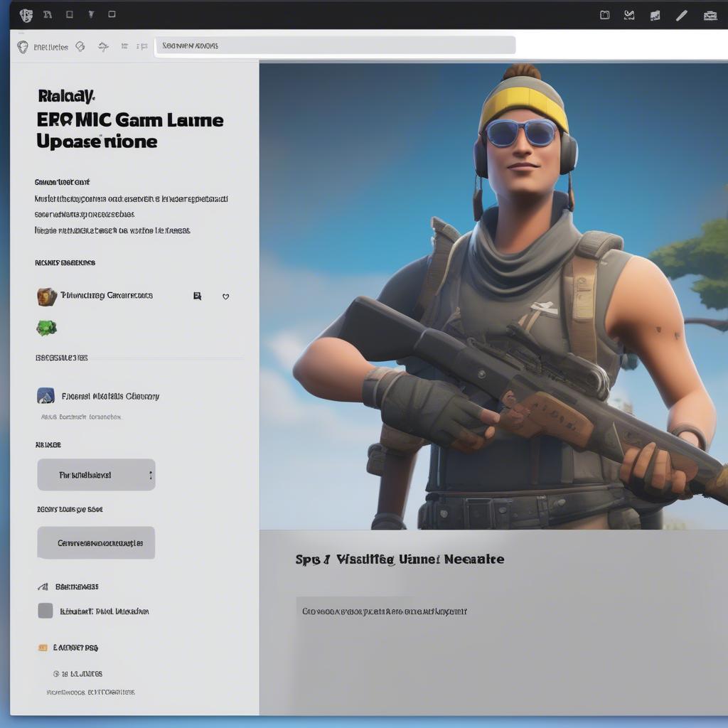Click the Rtalaay title above main heading

pyautogui.click(x=66, y=96)
